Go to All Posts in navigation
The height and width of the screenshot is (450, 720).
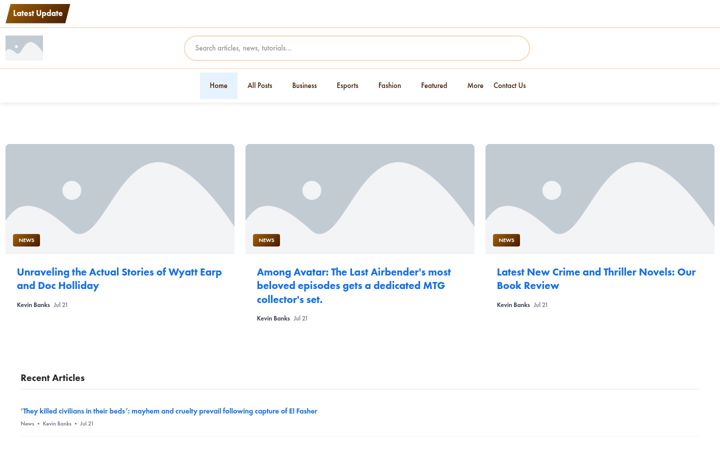coord(260,85)
